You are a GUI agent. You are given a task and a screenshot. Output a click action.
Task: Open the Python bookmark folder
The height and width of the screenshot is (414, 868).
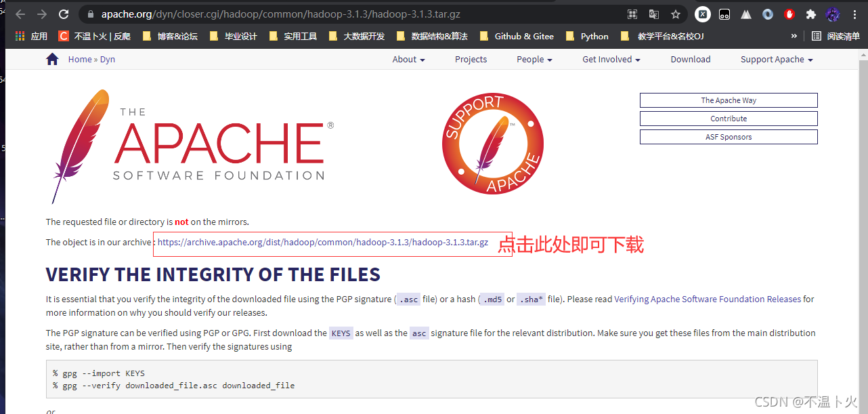coord(586,37)
